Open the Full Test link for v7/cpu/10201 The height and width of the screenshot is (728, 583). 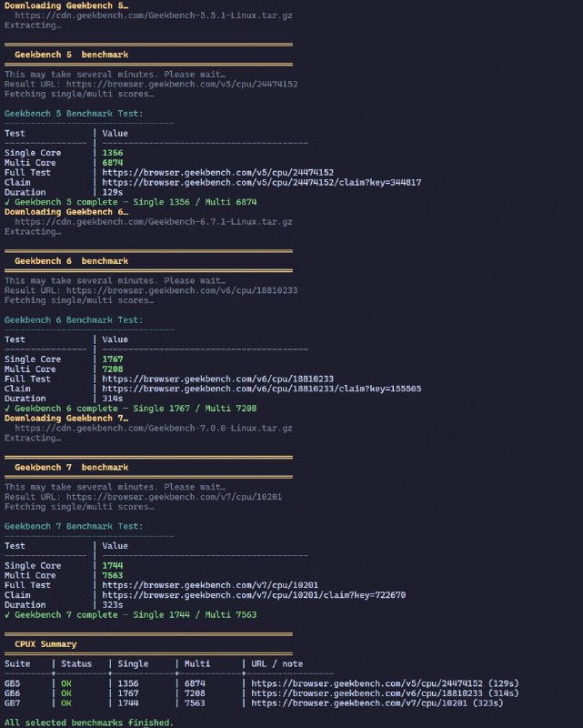tap(210, 585)
